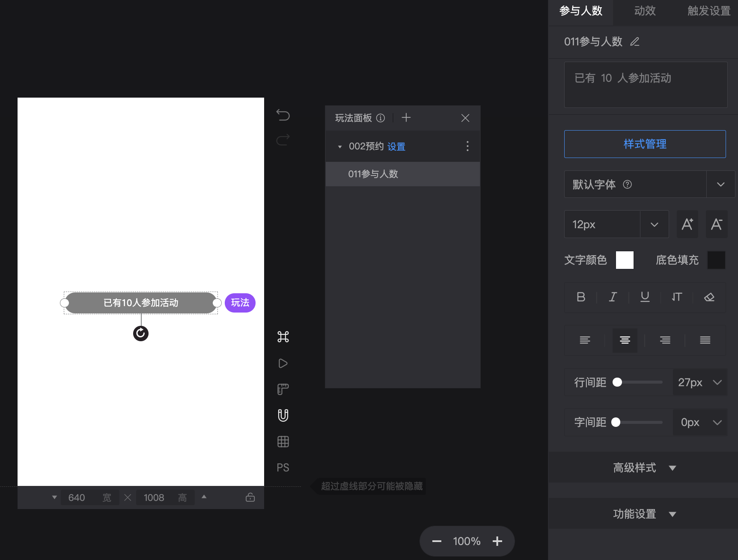Image resolution: width=738 pixels, height=560 pixels.
Task: Click the eraser clear formatting icon
Action: pos(709,297)
